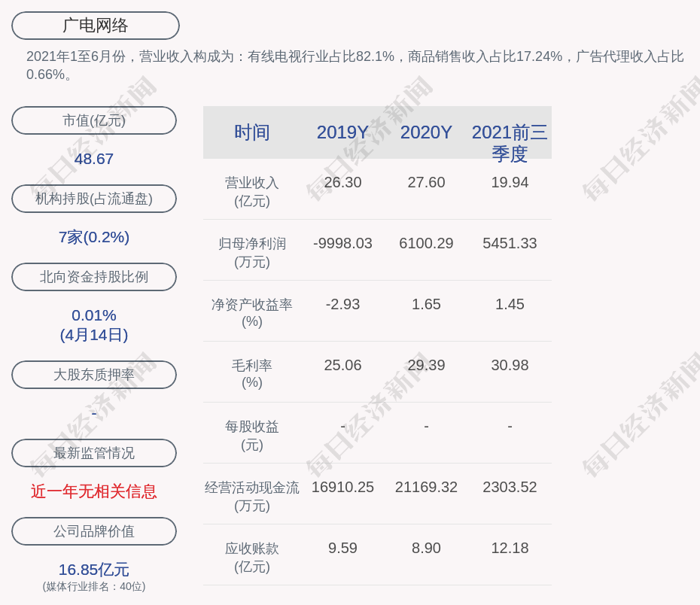Click gross margin value 25.06
700x605 pixels.
tap(342, 366)
